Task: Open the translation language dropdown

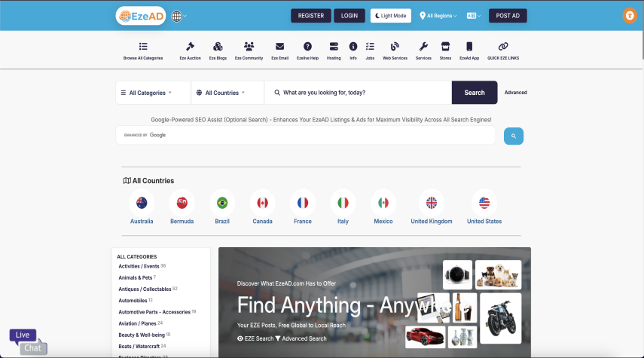Action: (473, 16)
